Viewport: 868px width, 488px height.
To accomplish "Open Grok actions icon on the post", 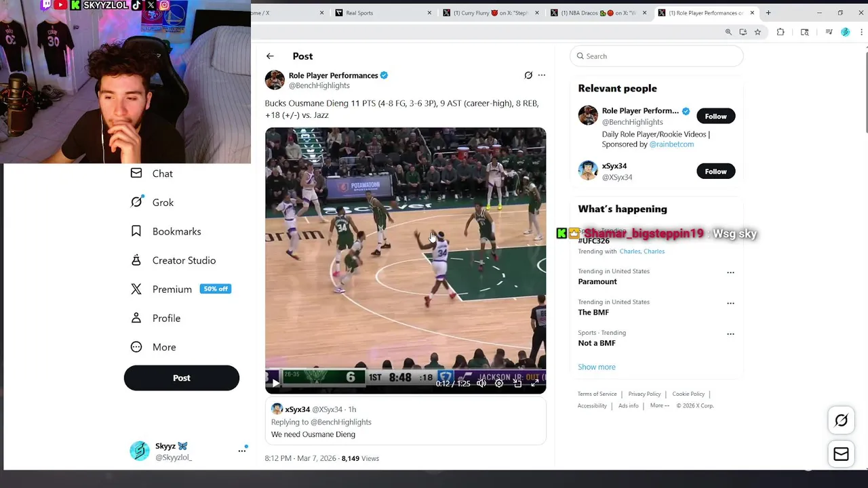I will pyautogui.click(x=528, y=75).
